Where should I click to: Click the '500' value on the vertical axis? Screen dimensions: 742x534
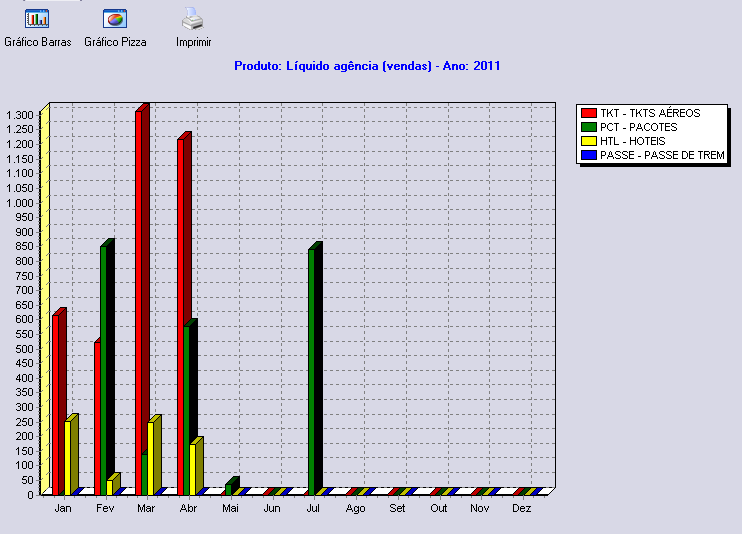[x=25, y=349]
